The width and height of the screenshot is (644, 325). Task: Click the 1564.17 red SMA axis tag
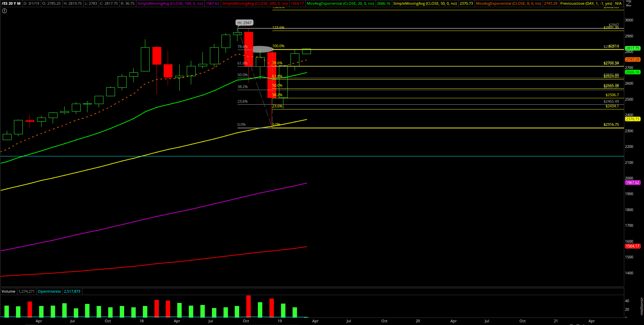point(633,246)
